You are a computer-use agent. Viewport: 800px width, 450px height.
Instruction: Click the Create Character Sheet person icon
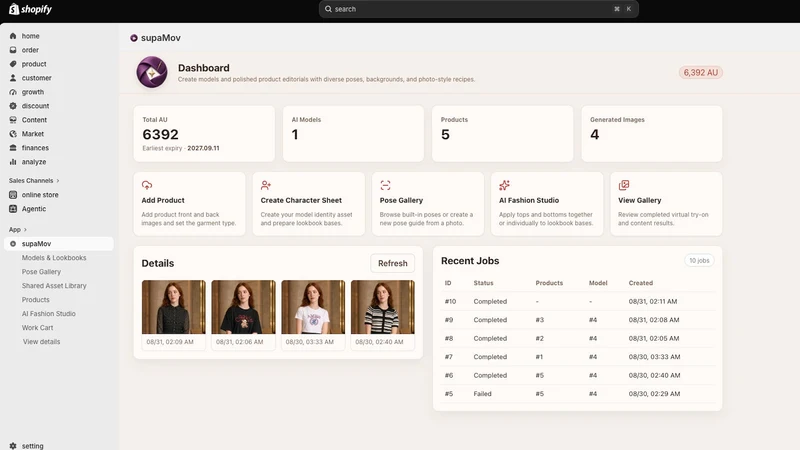click(x=266, y=185)
